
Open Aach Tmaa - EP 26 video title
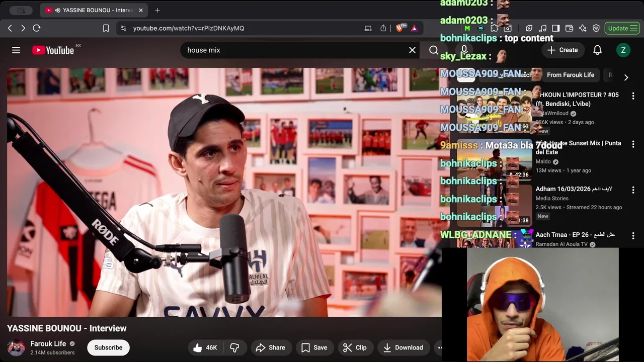(575, 235)
